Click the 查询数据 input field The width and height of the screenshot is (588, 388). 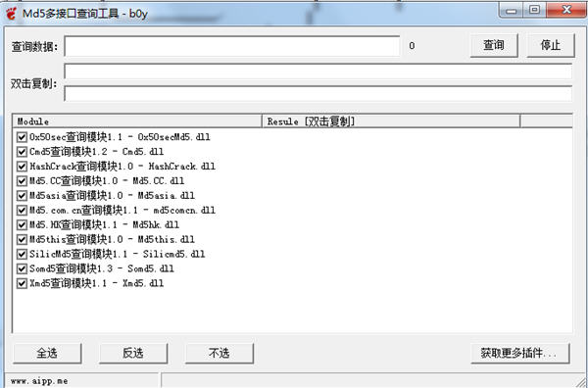(x=231, y=46)
